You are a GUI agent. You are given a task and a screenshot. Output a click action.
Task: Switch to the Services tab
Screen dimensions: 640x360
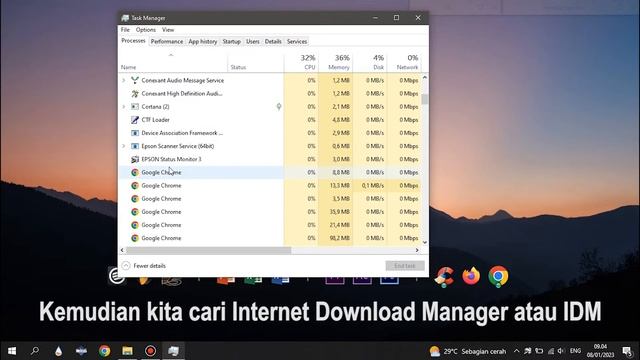(297, 42)
